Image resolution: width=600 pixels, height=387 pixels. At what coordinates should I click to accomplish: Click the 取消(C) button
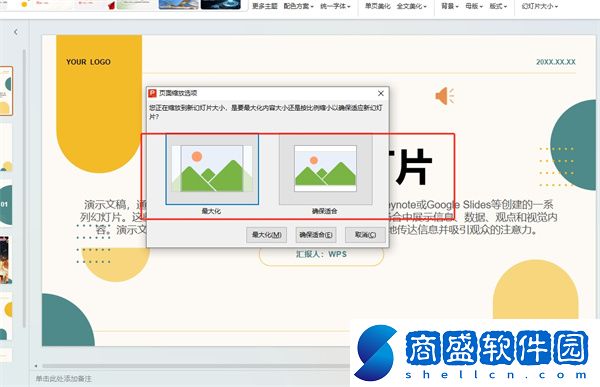pyautogui.click(x=365, y=235)
